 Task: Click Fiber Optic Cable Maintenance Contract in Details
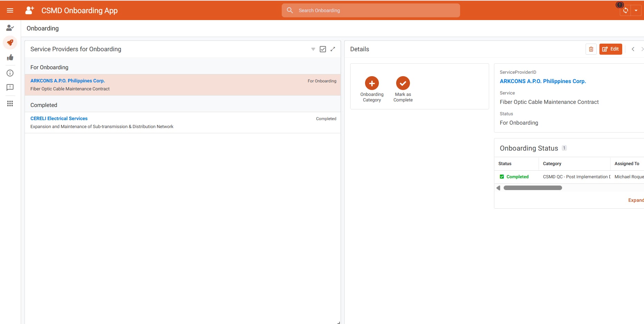(549, 102)
